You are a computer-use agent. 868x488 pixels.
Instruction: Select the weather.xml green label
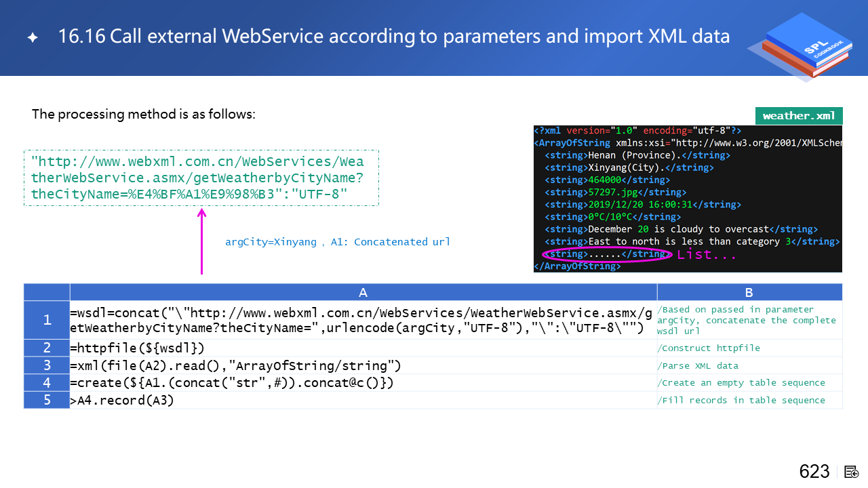799,115
